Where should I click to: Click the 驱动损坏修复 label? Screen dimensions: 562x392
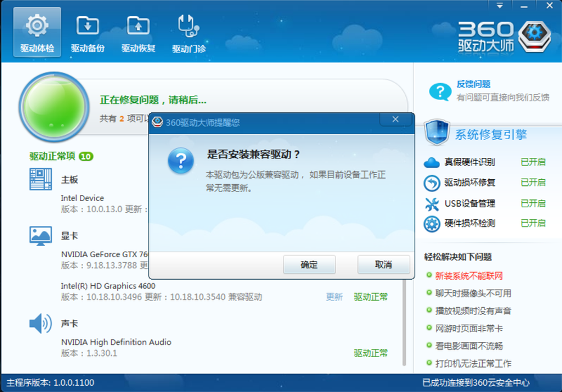pos(469,183)
